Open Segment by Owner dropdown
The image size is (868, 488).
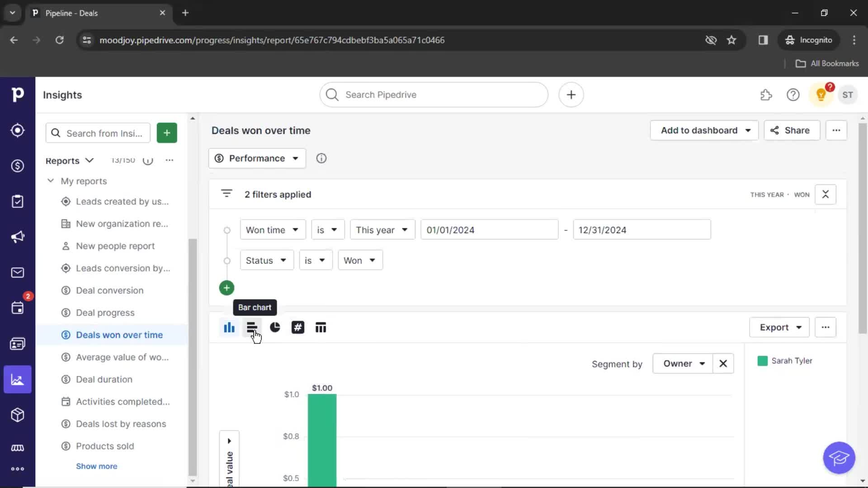pyautogui.click(x=683, y=364)
